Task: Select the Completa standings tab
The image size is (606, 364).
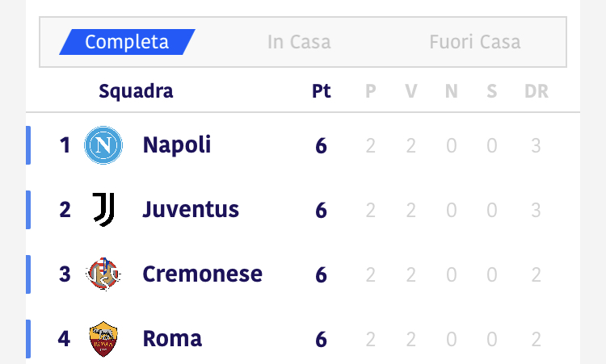Action: (127, 42)
